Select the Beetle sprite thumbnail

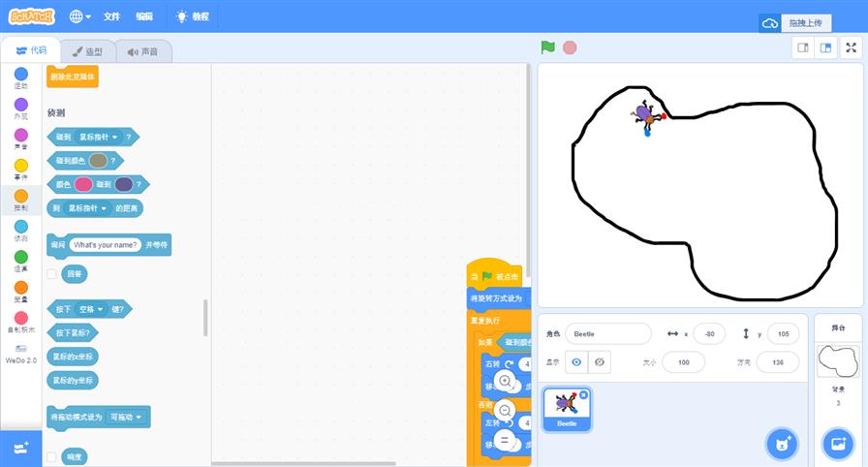(567, 409)
